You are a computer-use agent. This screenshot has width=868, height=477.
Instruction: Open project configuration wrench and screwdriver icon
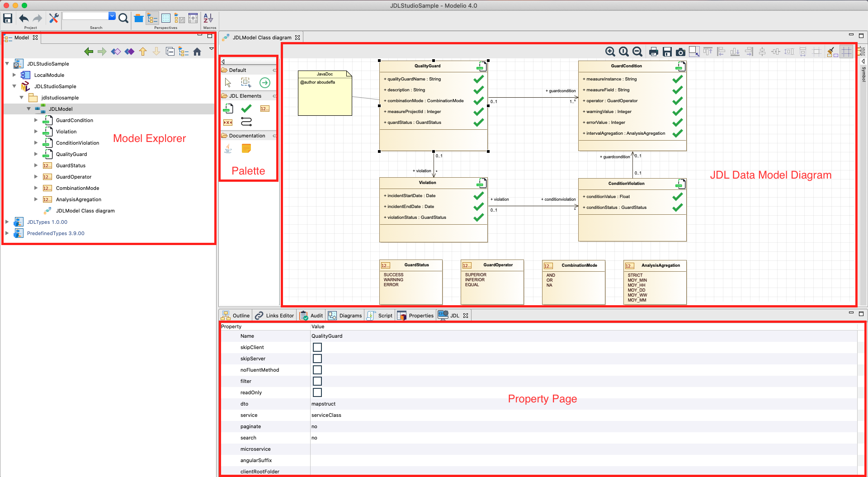pos(54,18)
